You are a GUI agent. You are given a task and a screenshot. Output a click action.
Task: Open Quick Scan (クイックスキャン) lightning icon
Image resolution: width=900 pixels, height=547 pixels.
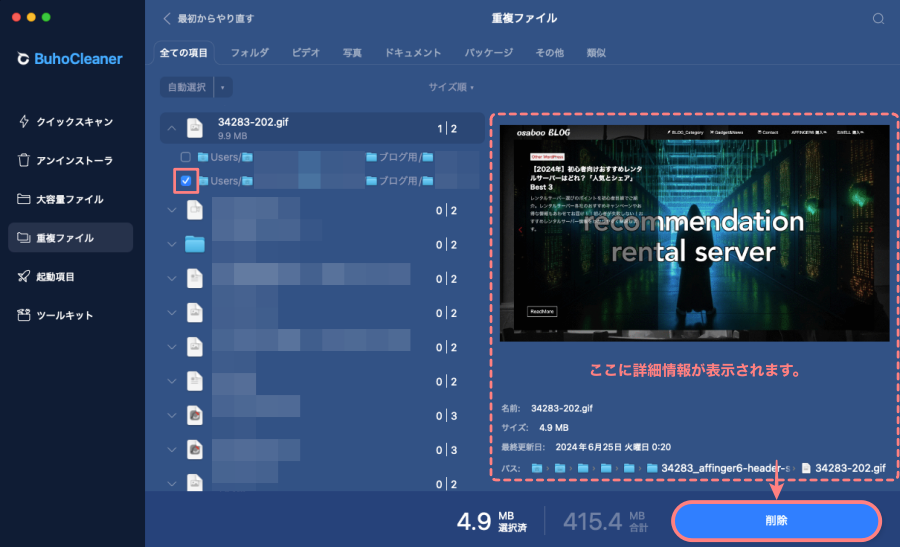click(24, 121)
